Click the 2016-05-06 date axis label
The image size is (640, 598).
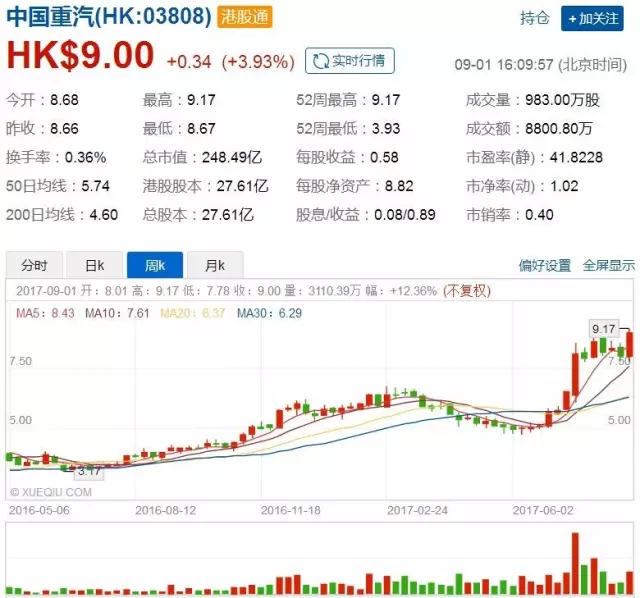pyautogui.click(x=39, y=511)
